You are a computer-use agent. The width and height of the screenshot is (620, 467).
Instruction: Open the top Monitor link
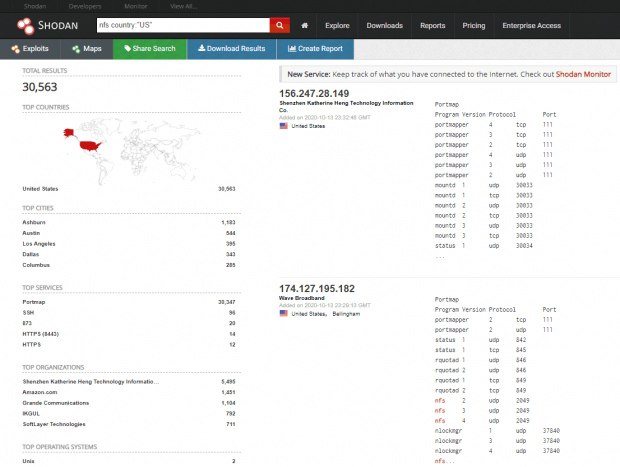[136, 6]
